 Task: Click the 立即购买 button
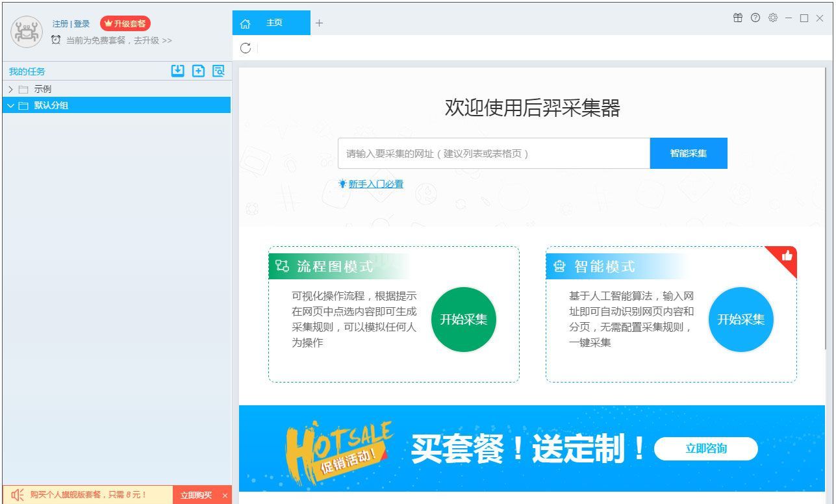pos(196,495)
